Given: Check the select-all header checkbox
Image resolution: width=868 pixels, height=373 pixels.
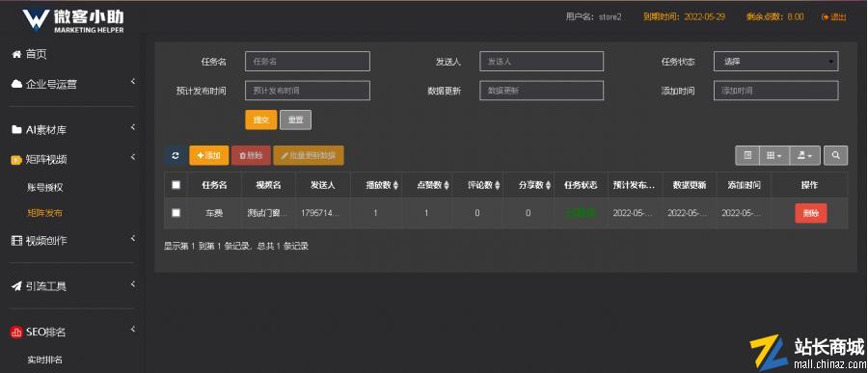Looking at the screenshot, I should coord(176,185).
